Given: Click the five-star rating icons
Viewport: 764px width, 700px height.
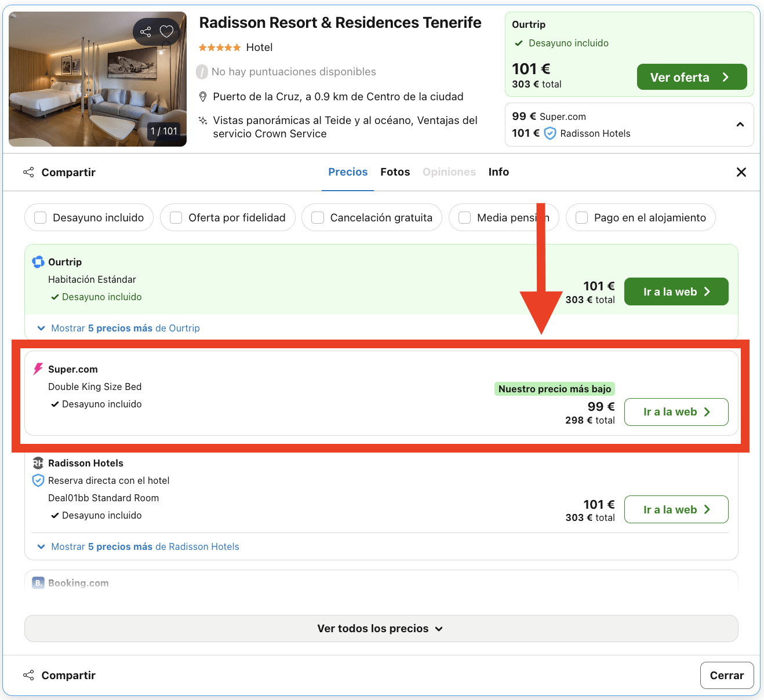Looking at the screenshot, I should (220, 48).
